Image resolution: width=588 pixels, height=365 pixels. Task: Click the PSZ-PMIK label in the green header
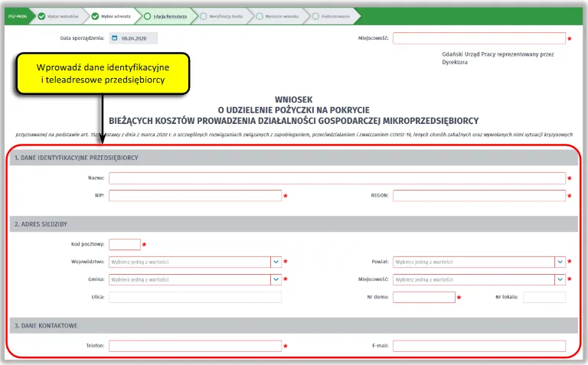(17, 15)
